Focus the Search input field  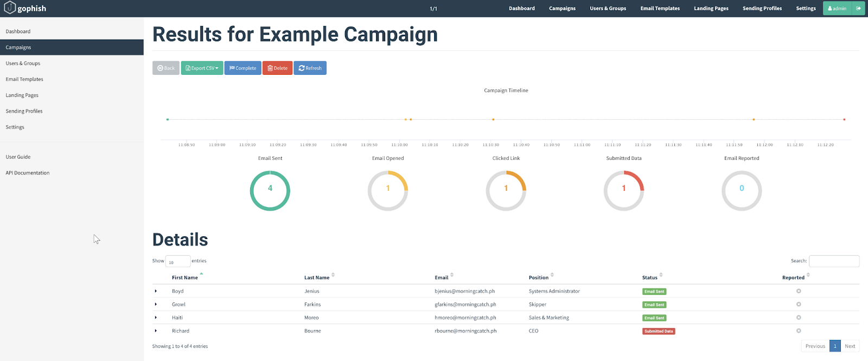(834, 261)
